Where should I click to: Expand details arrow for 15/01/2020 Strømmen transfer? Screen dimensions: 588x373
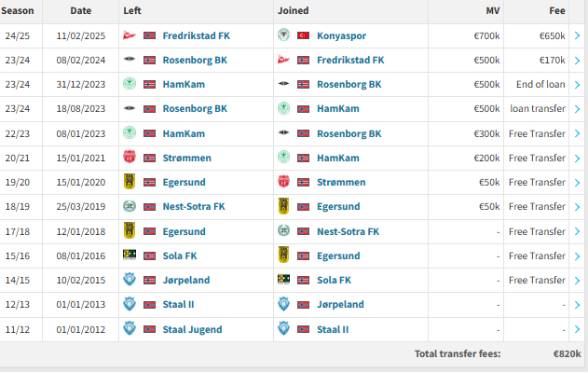[578, 183]
